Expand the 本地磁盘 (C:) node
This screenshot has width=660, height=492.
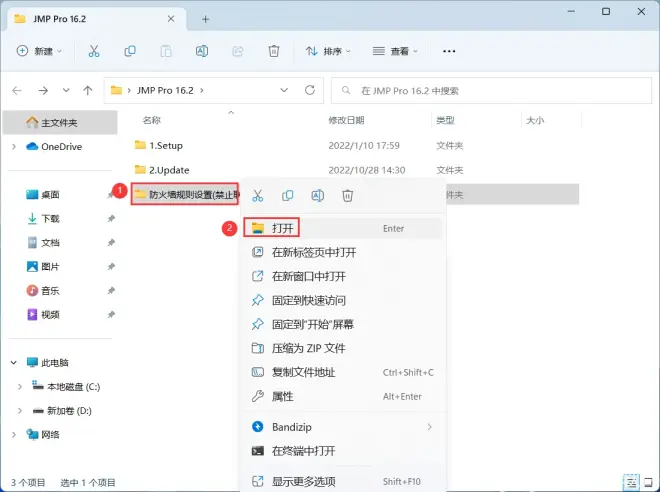pos(20,387)
